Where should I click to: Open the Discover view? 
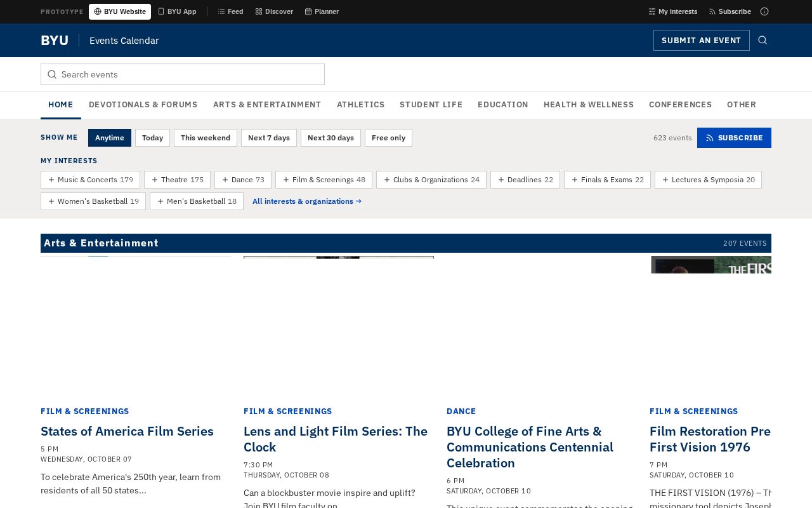274,11
